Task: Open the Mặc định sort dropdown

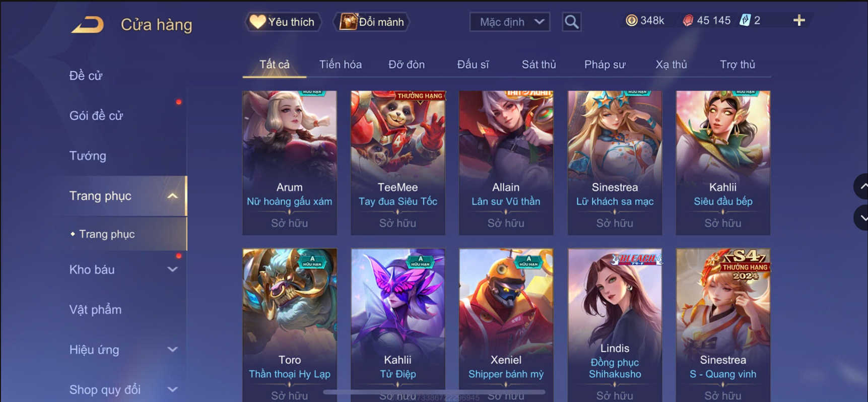Action: click(x=509, y=22)
